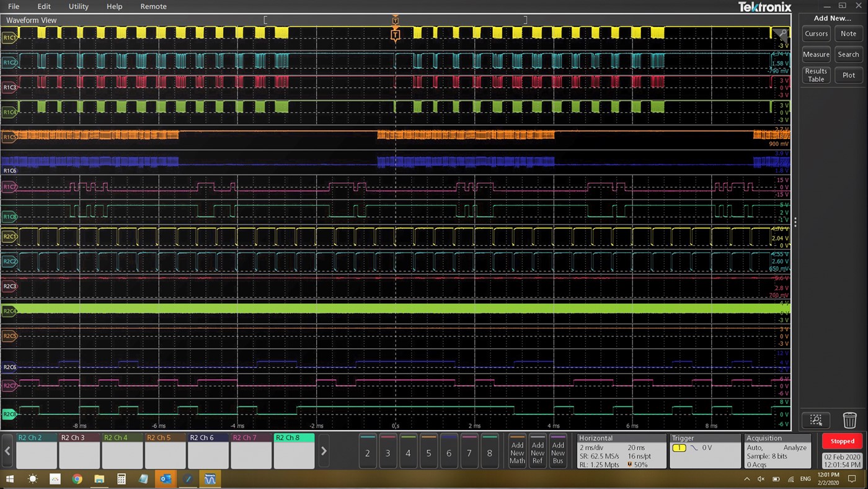Click the R1C1 channel handle badge
This screenshot has width=868, height=489.
point(9,38)
